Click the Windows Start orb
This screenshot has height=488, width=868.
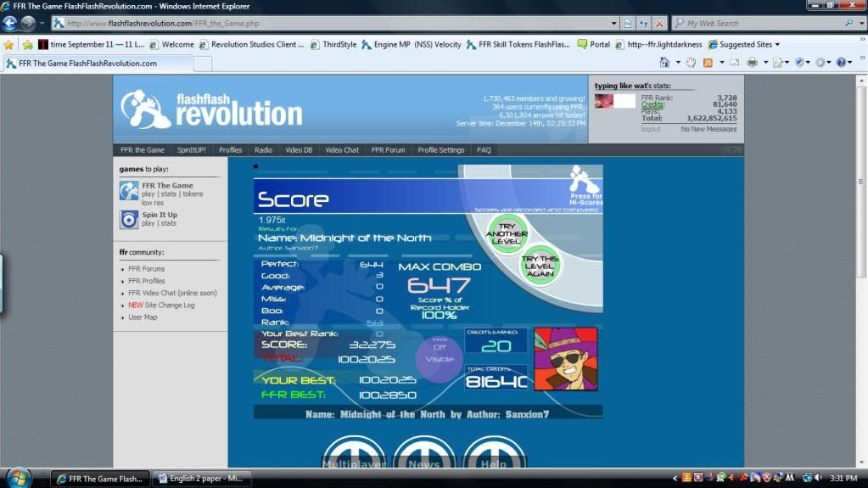coord(19,478)
